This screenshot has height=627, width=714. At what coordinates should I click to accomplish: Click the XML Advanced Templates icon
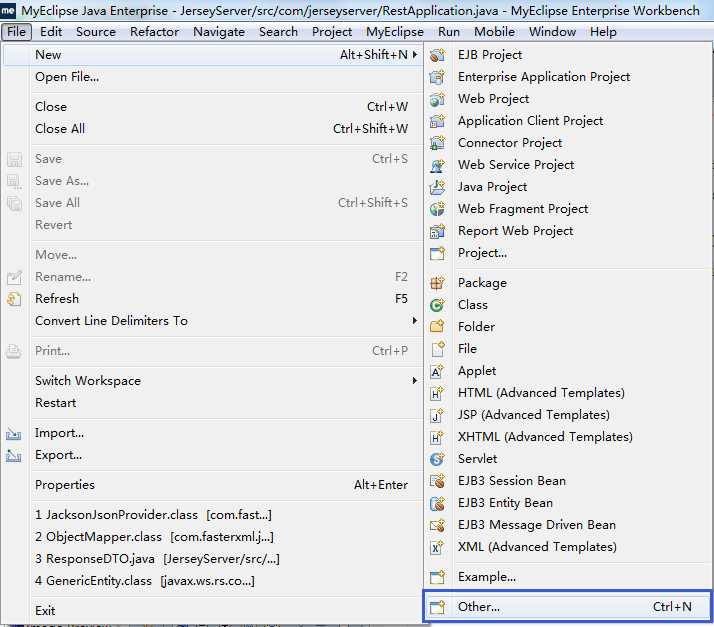click(x=437, y=547)
